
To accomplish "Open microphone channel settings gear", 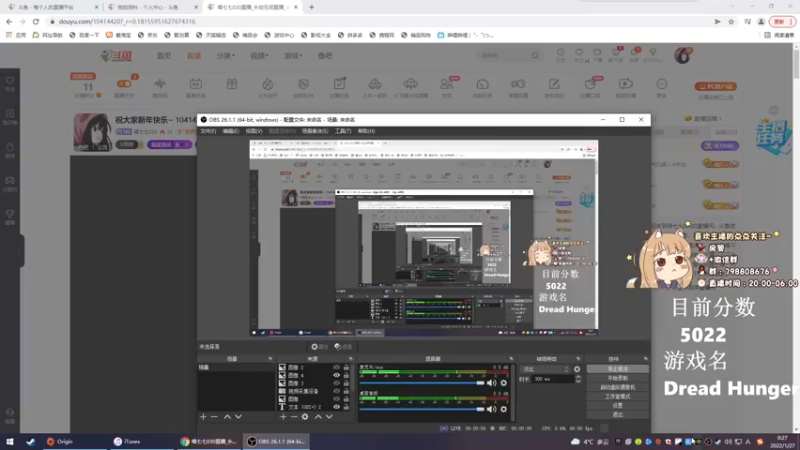I will pyautogui.click(x=504, y=383).
